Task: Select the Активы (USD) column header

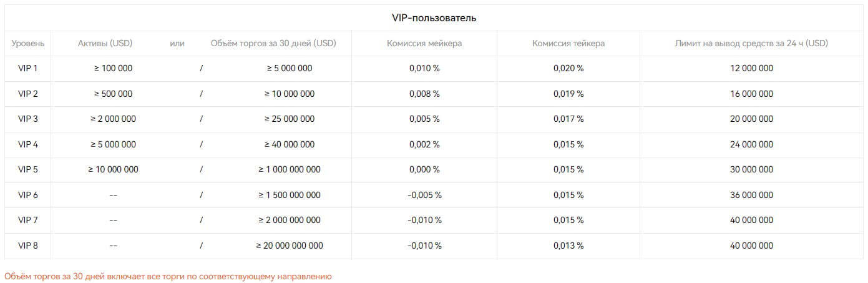Action: (x=105, y=43)
